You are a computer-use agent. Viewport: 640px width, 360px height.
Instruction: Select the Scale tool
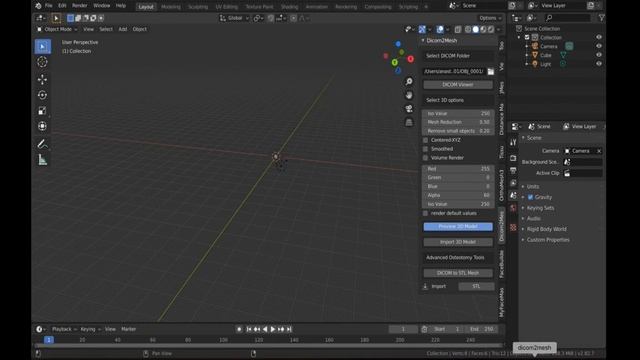click(x=42, y=111)
